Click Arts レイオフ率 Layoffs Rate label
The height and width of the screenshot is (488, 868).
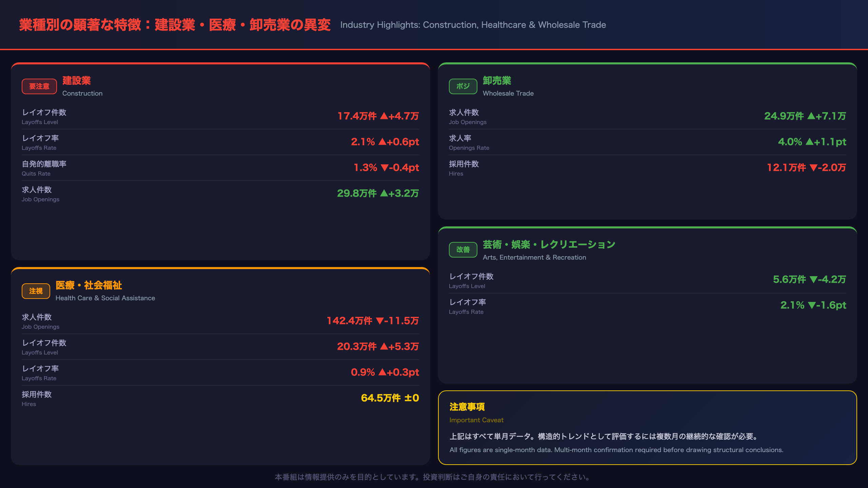pyautogui.click(x=468, y=306)
